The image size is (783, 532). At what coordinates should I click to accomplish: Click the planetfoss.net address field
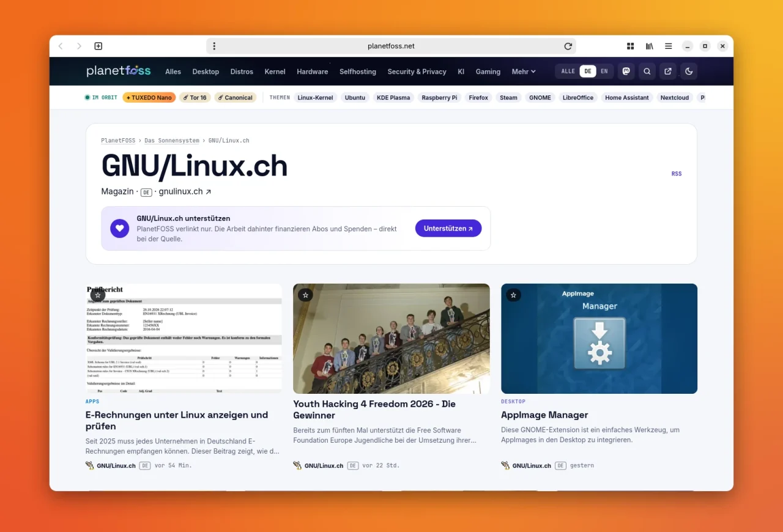coord(391,46)
